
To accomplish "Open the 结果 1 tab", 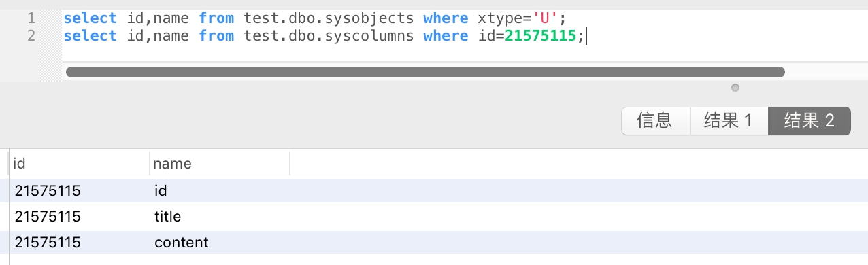I will click(x=729, y=121).
